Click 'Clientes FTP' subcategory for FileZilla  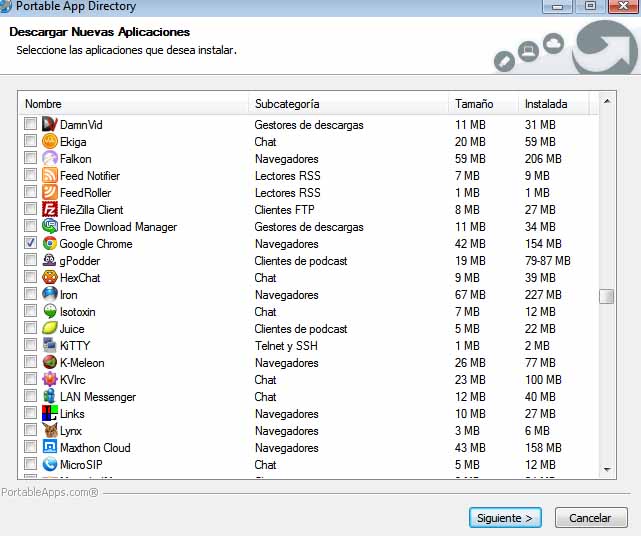click(285, 210)
